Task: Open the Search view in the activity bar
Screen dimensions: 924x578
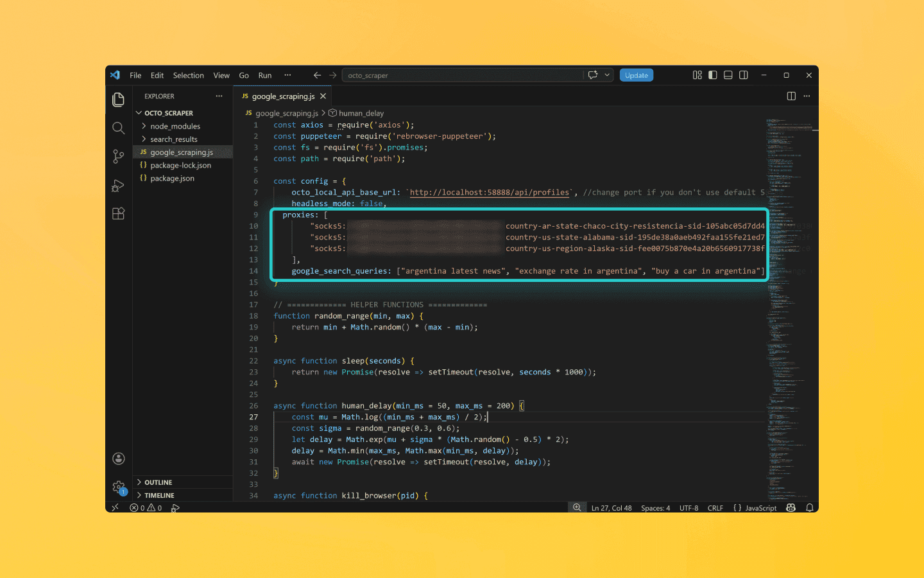Action: coord(118,128)
